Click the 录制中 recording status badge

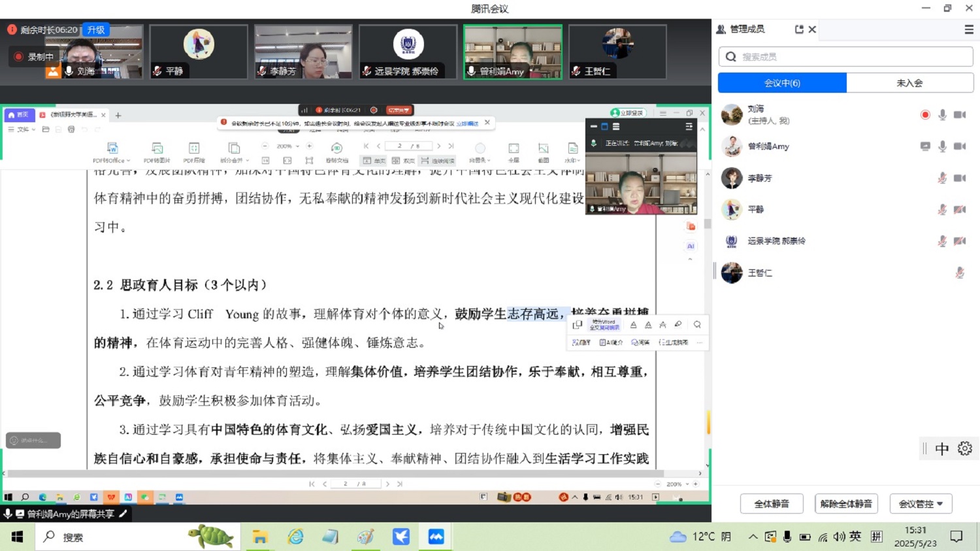[x=34, y=57]
